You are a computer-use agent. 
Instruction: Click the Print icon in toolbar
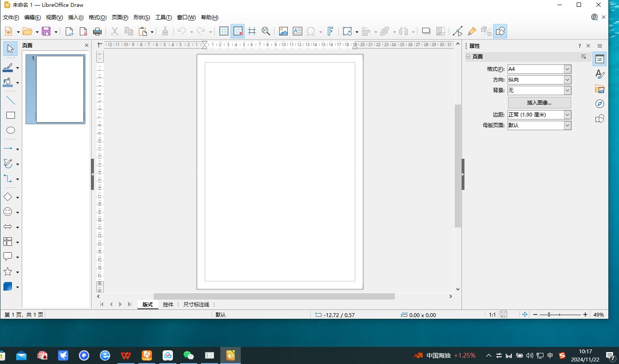tap(97, 31)
